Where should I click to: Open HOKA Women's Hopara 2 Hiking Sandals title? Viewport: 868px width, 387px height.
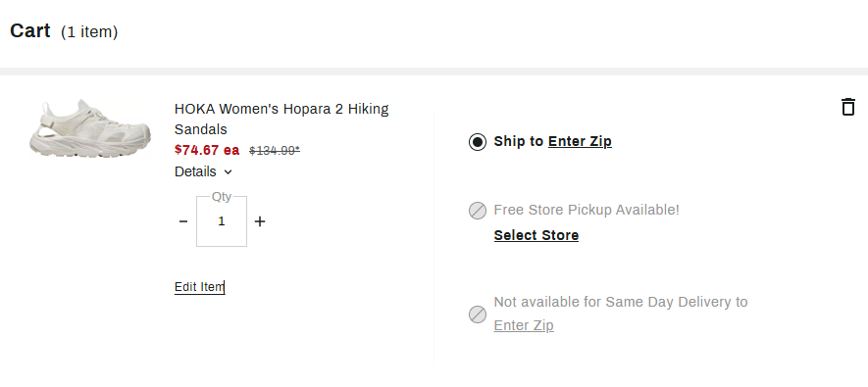tap(281, 119)
